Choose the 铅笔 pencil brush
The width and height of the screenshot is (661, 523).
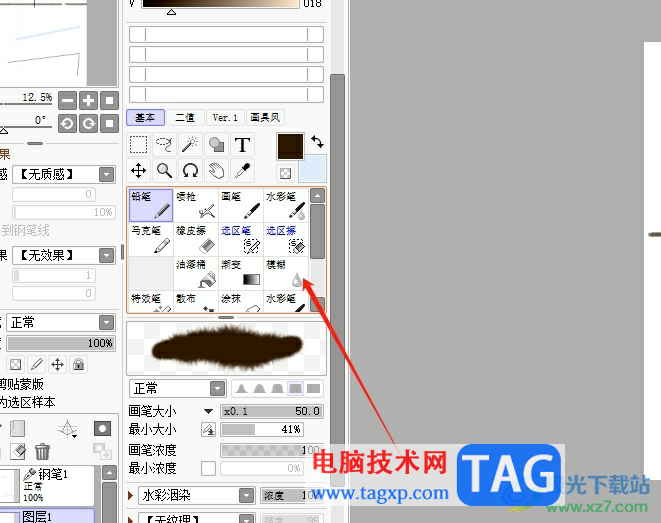coord(150,205)
